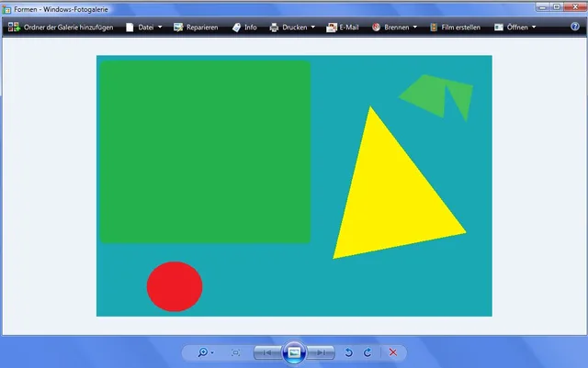The width and height of the screenshot is (588, 368).
Task: Rotate the image clockwise
Action: 367,352
